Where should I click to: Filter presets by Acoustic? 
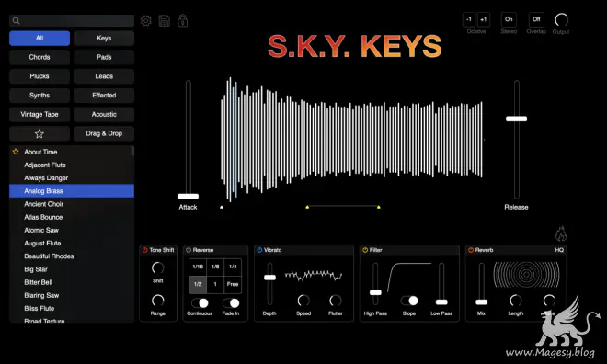pyautogui.click(x=104, y=115)
